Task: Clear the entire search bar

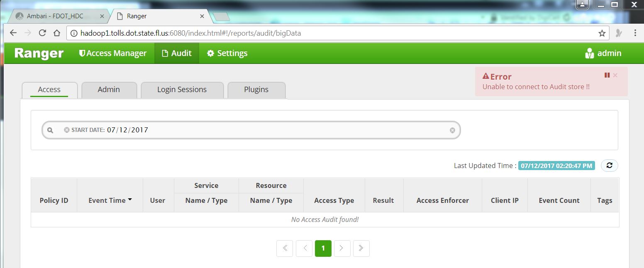Action: pos(452,130)
